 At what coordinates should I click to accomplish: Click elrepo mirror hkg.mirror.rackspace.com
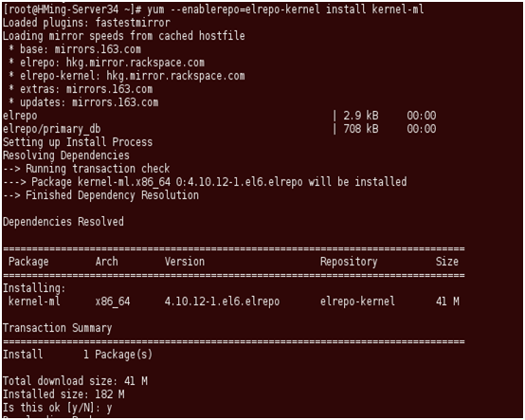pos(136,63)
